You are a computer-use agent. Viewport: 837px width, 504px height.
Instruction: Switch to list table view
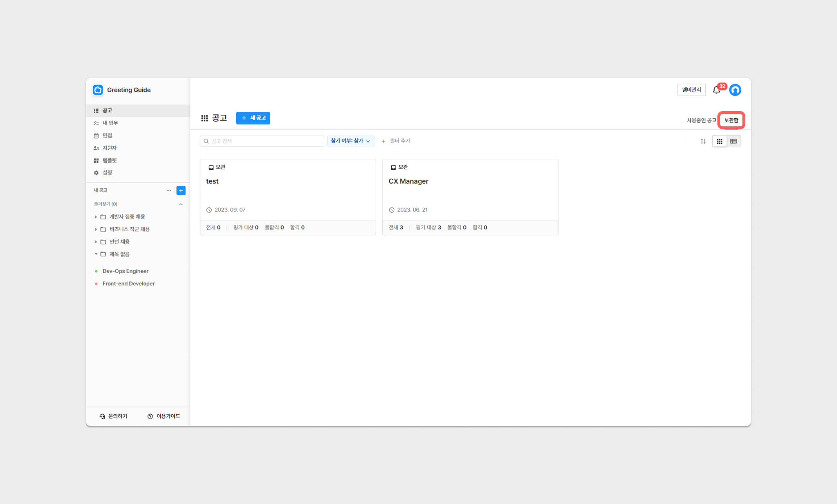point(733,141)
